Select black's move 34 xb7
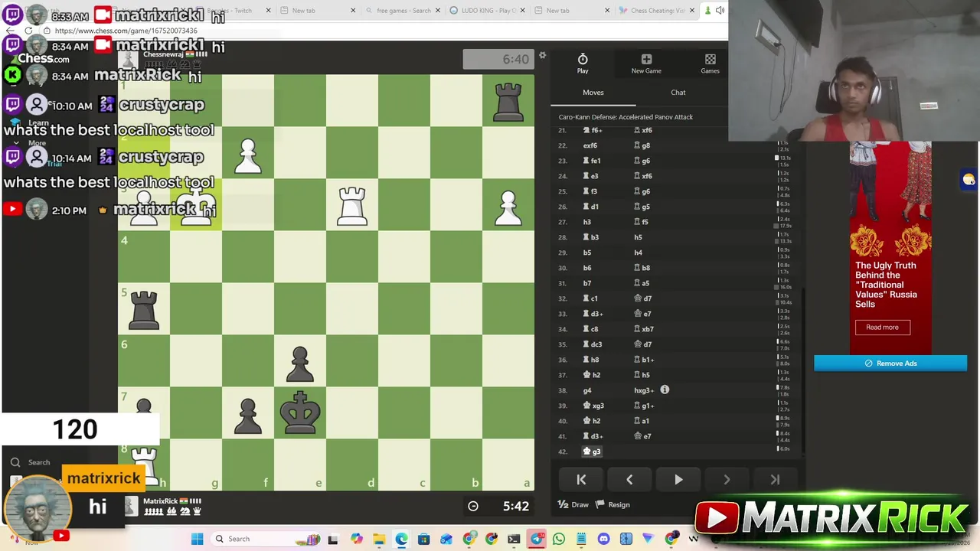This screenshot has width=980, height=551. pos(643,329)
